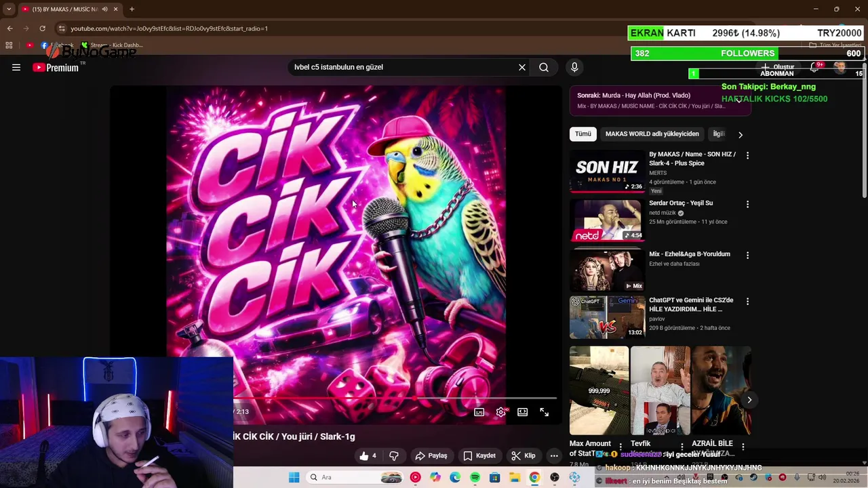Open the SON HIZ video thumbnail

click(x=607, y=171)
